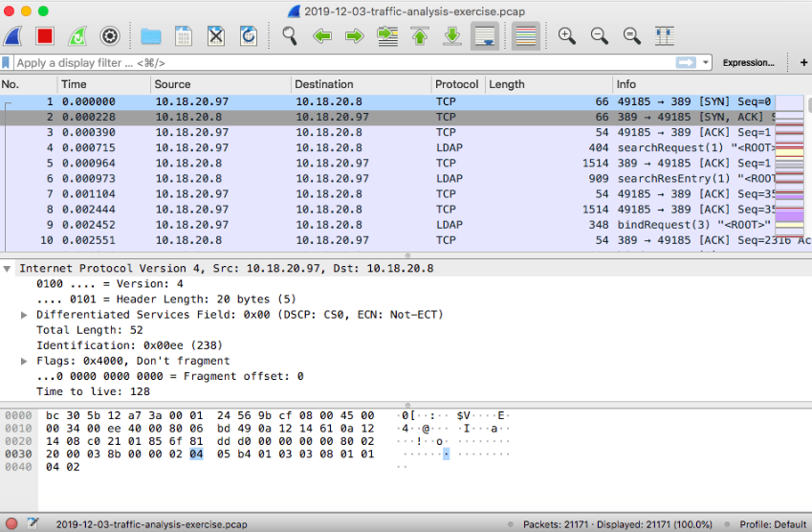Click the file name in status bar
This screenshot has height=532, width=812.
point(151,524)
